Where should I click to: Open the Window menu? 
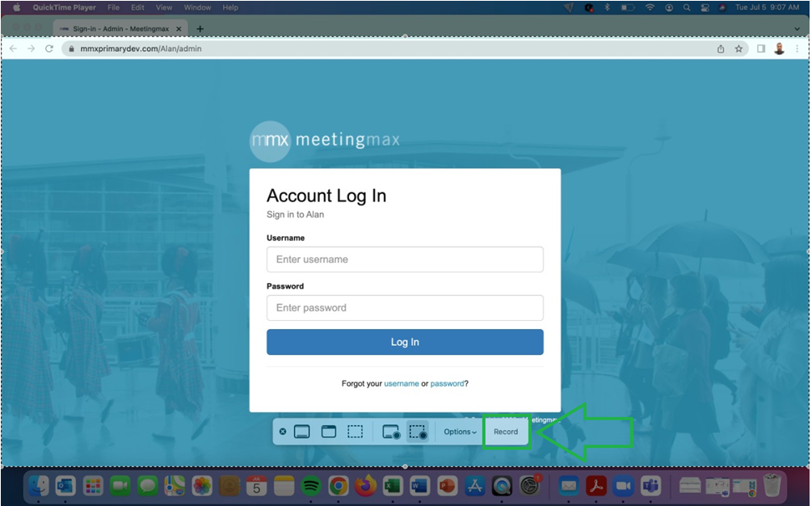(197, 7)
